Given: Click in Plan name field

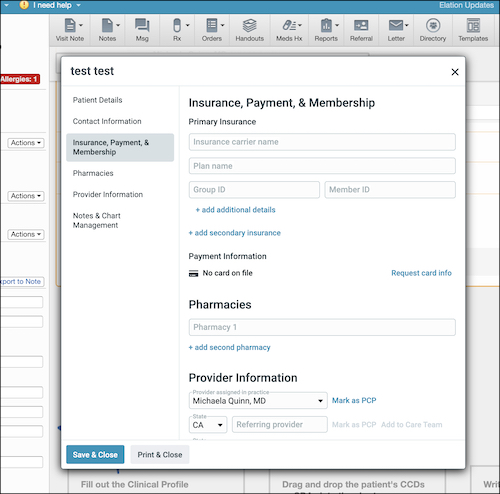Looking at the screenshot, I should [322, 166].
